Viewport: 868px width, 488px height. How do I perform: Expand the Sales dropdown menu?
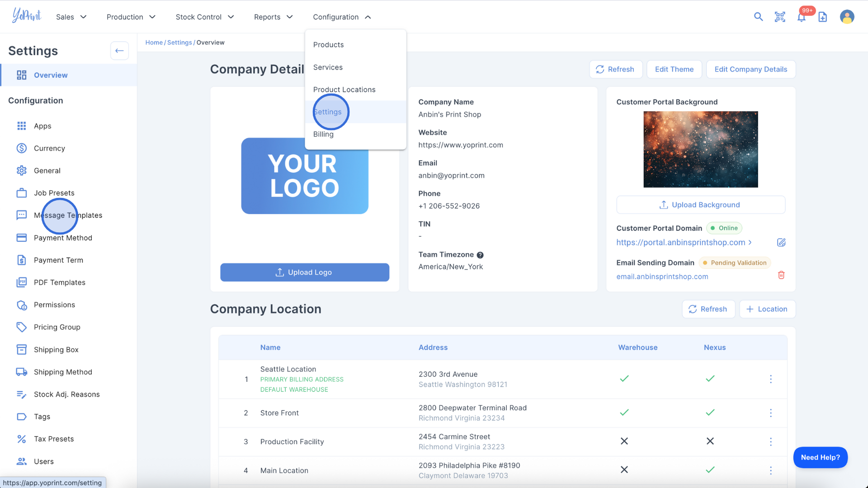click(71, 17)
